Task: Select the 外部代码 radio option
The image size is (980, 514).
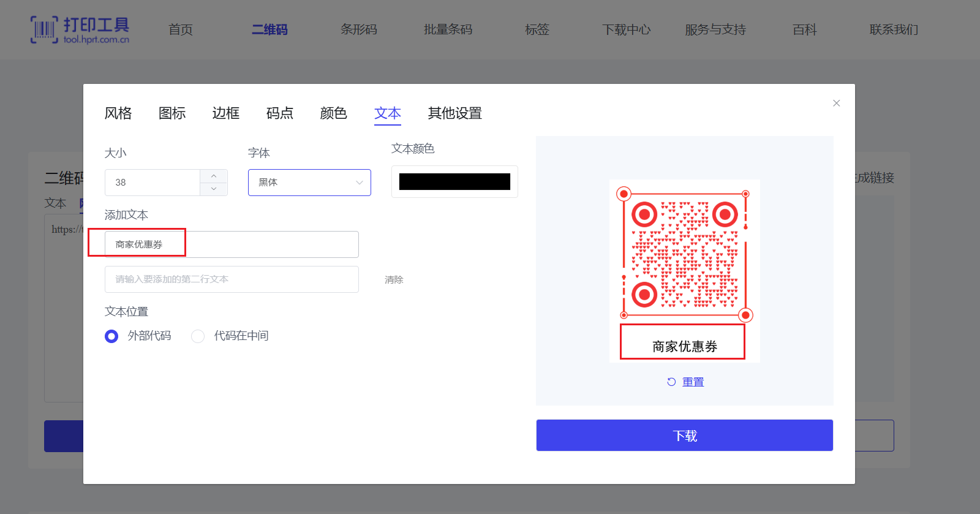Action: (x=111, y=336)
